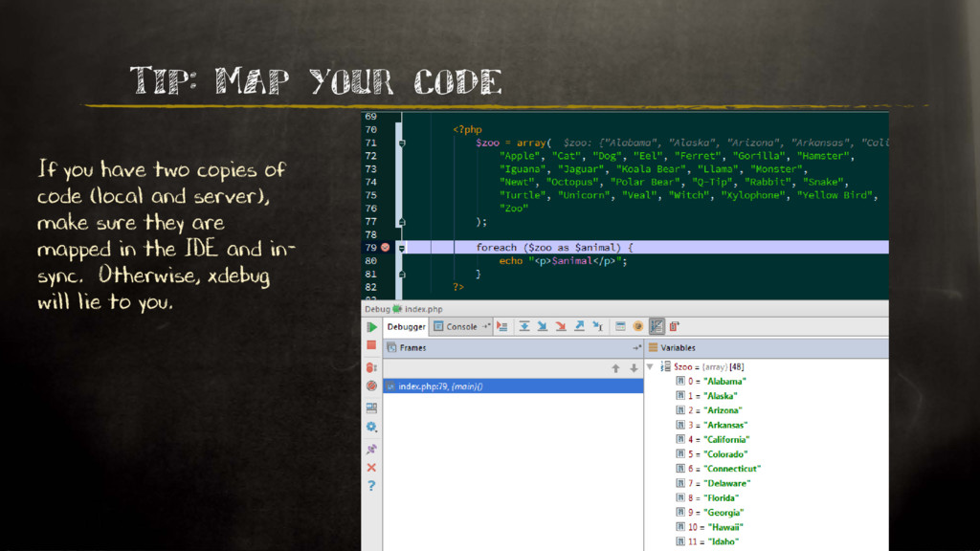Image resolution: width=980 pixels, height=551 pixels.
Task: Mute breakpoints in the debug sidebar
Action: click(x=372, y=386)
